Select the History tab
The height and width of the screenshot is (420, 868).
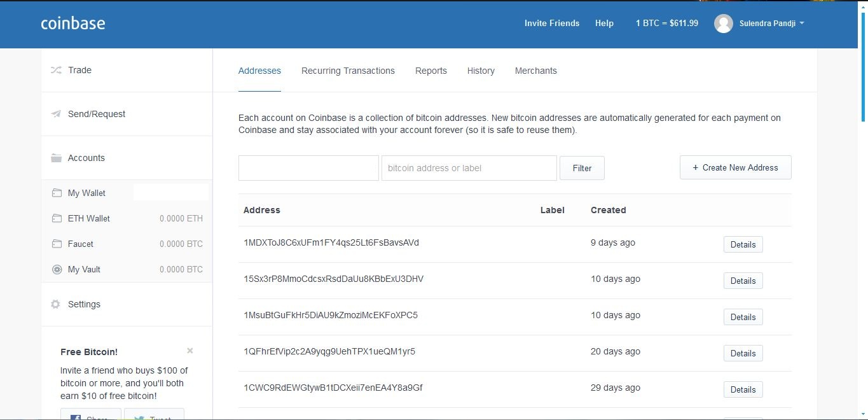click(x=481, y=71)
